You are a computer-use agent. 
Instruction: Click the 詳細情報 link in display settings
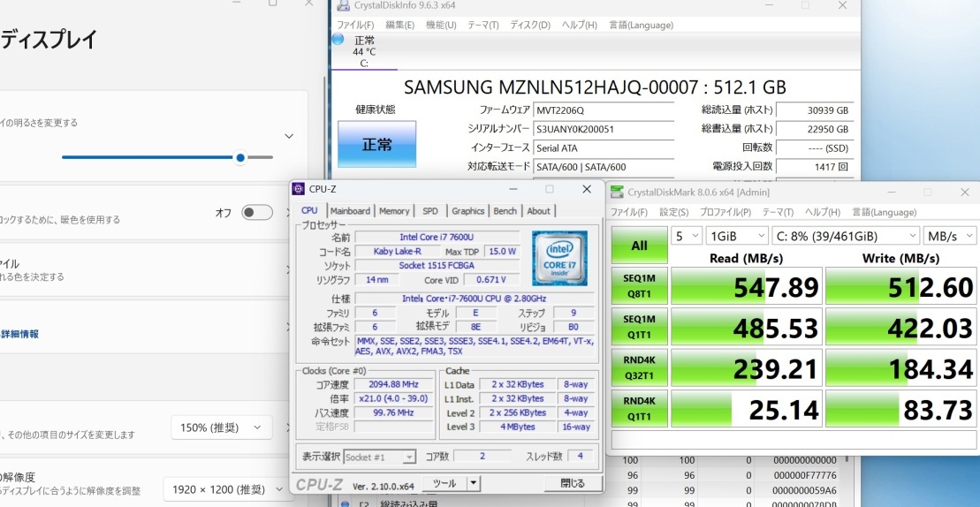click(19, 334)
